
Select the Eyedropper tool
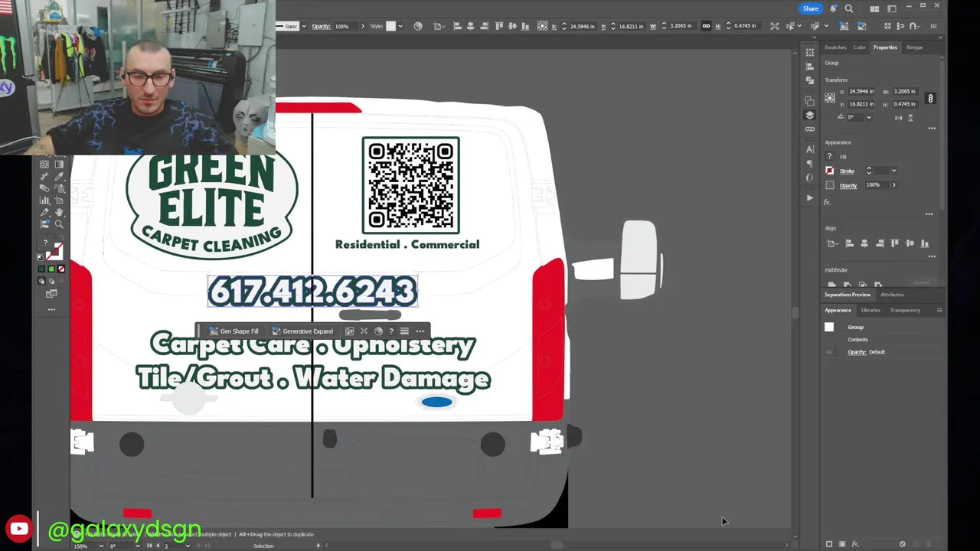[x=59, y=176]
